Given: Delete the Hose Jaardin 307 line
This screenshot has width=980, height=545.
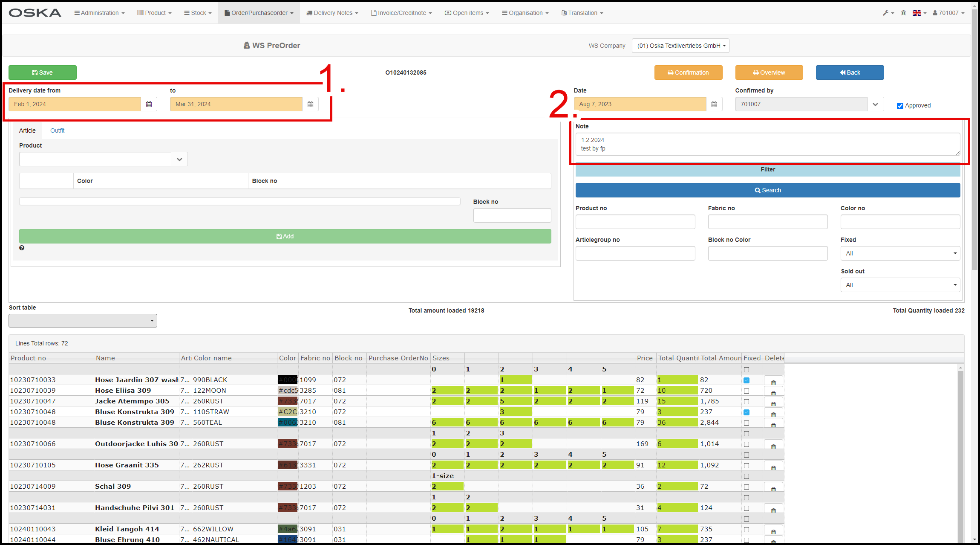Looking at the screenshot, I should [773, 381].
